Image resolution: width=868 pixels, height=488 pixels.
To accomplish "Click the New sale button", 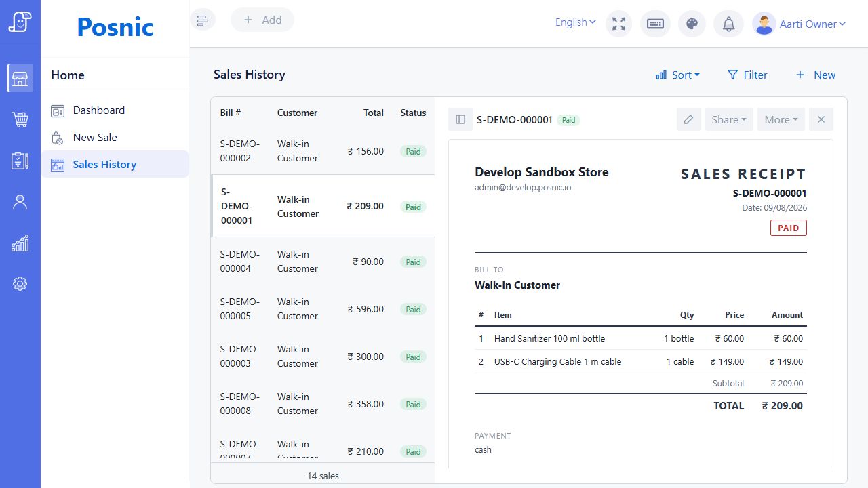I will point(815,75).
